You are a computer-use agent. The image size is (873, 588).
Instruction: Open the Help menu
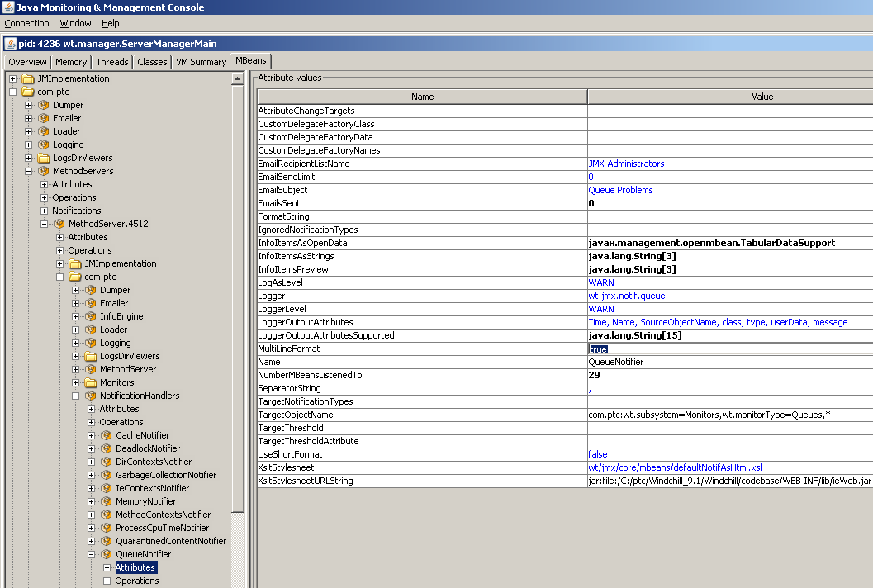(110, 23)
